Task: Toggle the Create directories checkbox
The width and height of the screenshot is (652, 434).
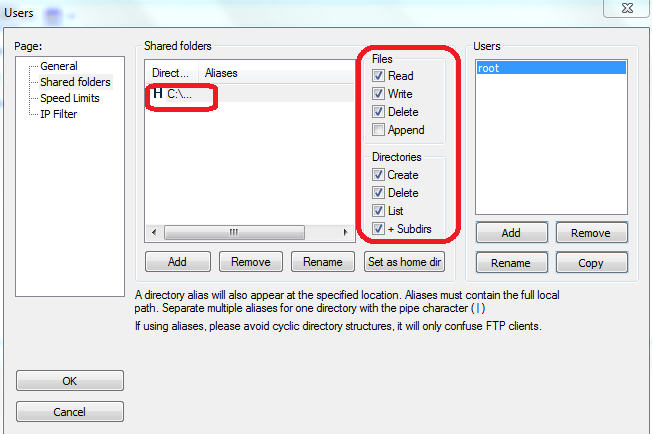Action: (x=378, y=175)
